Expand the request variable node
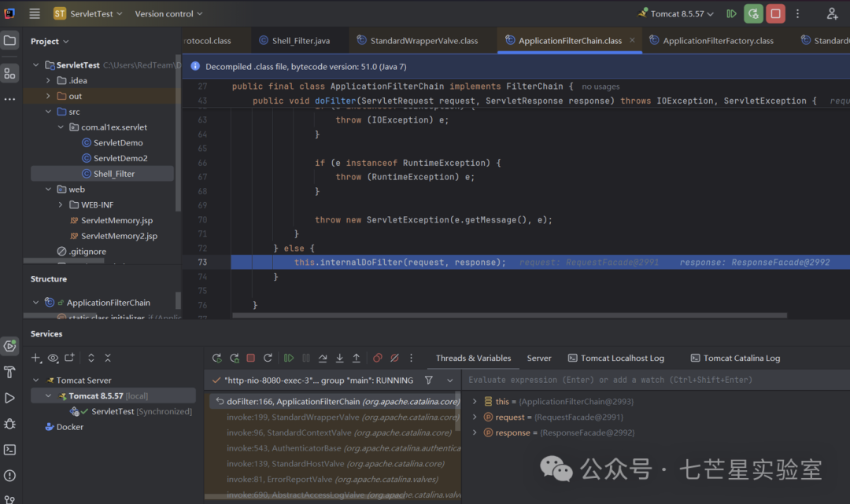850x504 pixels. pyautogui.click(x=475, y=417)
